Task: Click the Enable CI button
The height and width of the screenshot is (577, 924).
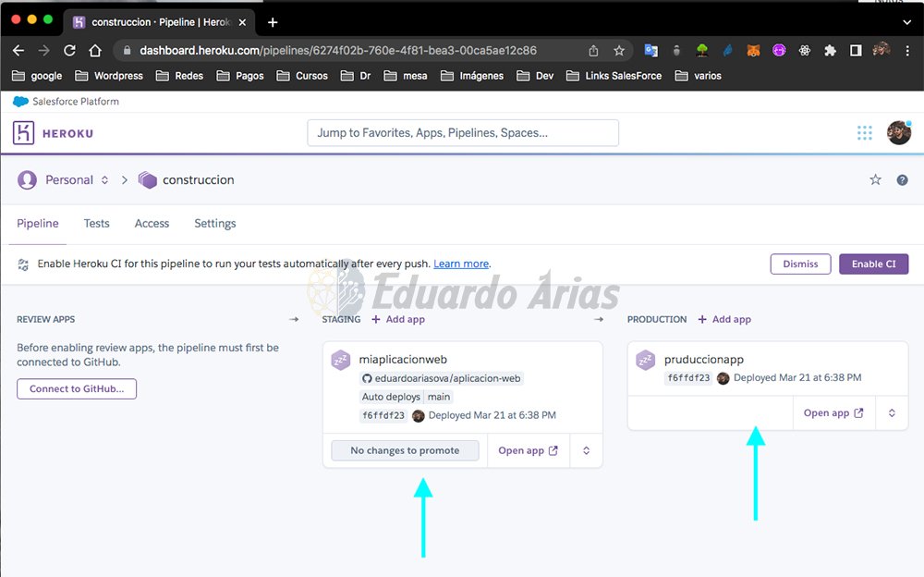Action: coord(874,264)
